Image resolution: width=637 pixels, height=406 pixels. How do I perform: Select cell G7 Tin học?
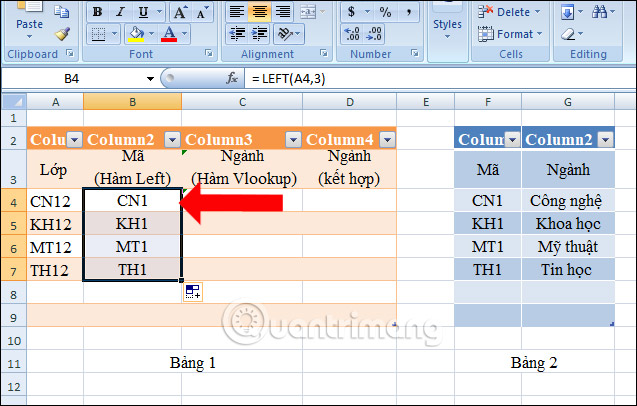(x=568, y=269)
